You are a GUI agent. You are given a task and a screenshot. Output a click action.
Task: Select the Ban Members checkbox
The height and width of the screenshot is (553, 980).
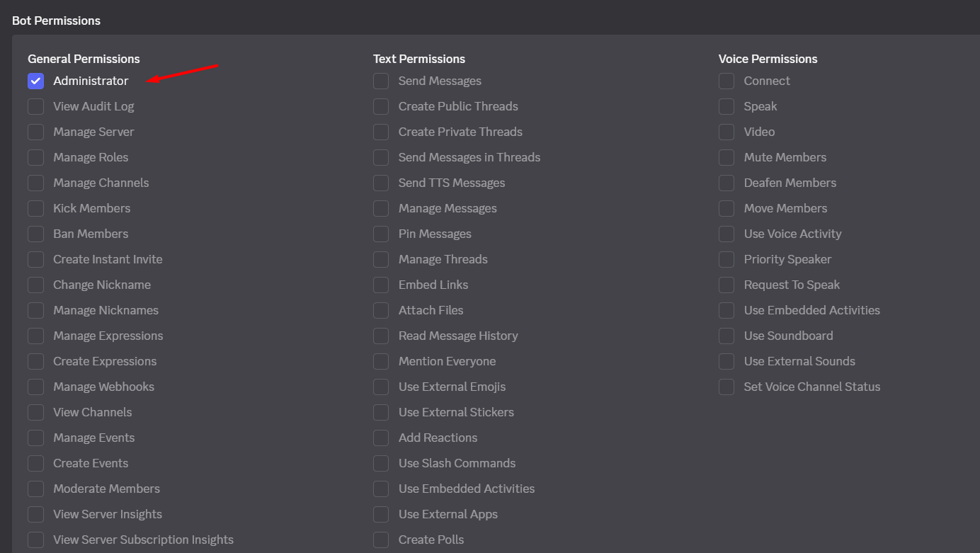pos(36,234)
